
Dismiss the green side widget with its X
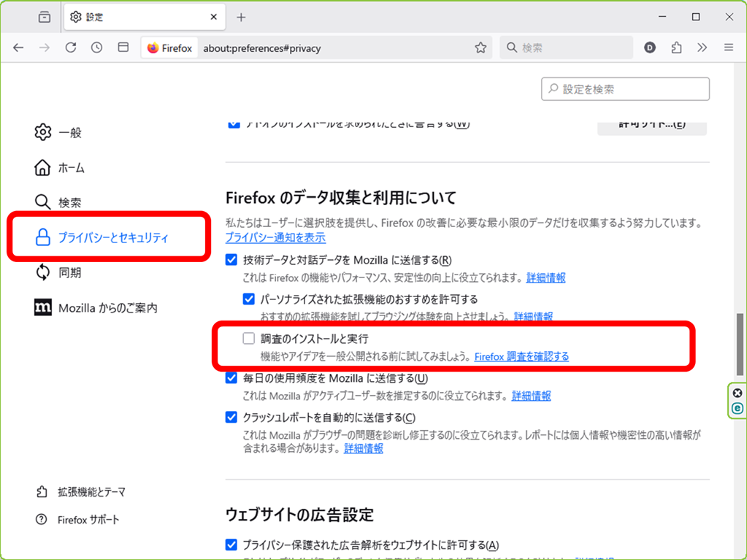coord(738,393)
